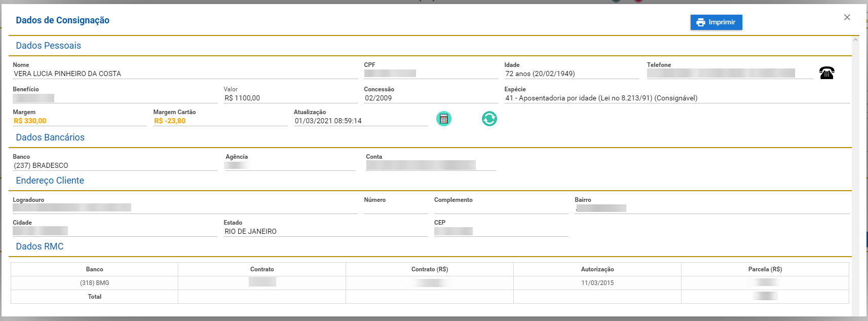Click the Espécie field Aposentadoria por idade

coord(677,98)
